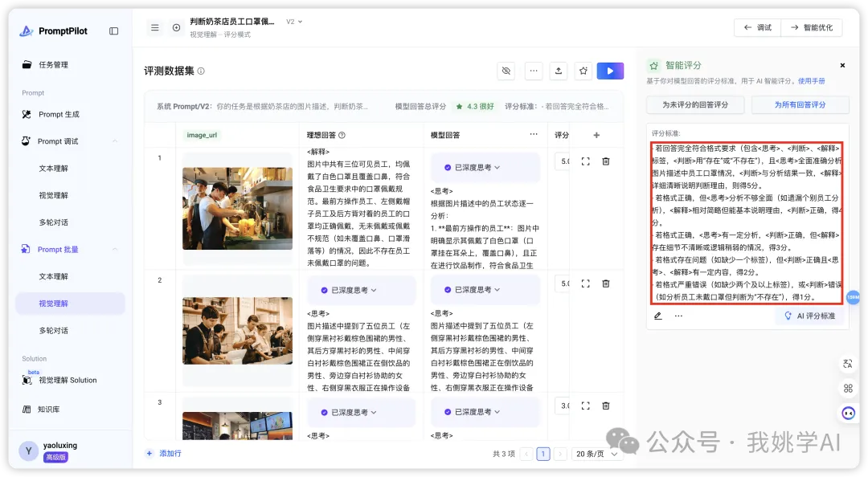Click the 使用手册 link

(811, 81)
